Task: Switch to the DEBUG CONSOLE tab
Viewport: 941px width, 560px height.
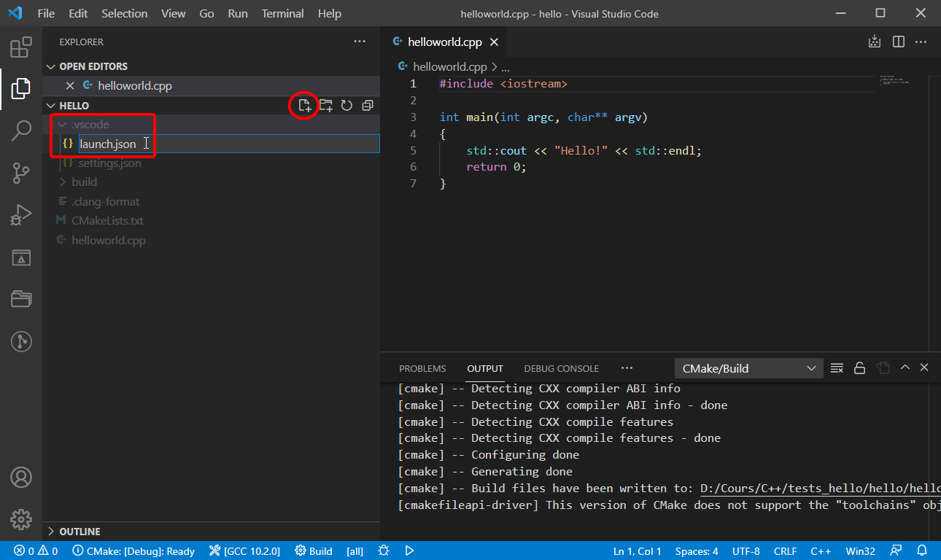Action: pyautogui.click(x=561, y=368)
